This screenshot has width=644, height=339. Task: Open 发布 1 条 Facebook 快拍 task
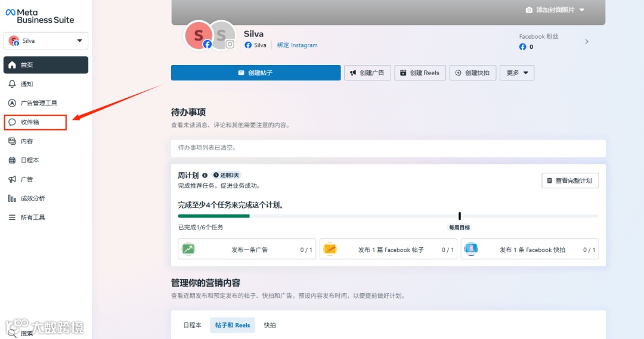click(x=530, y=249)
